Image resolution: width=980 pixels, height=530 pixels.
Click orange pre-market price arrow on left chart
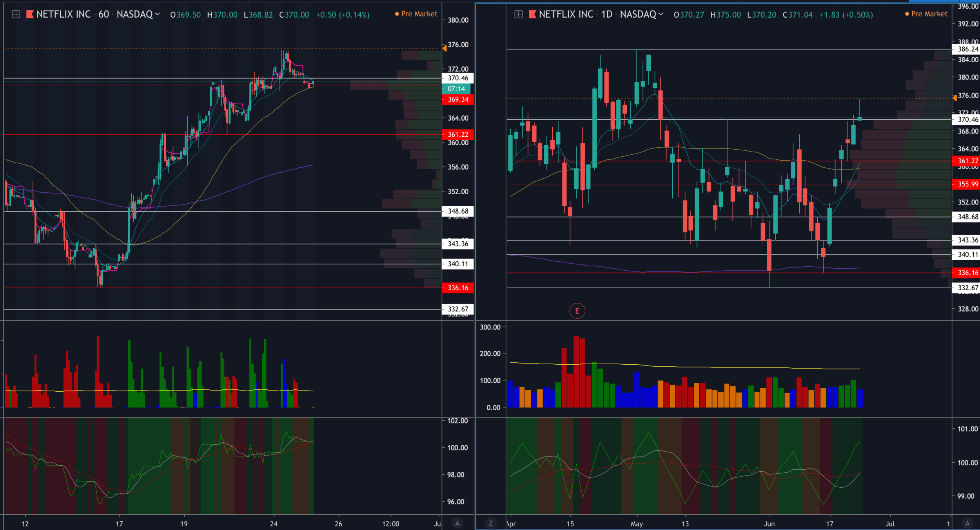click(445, 49)
